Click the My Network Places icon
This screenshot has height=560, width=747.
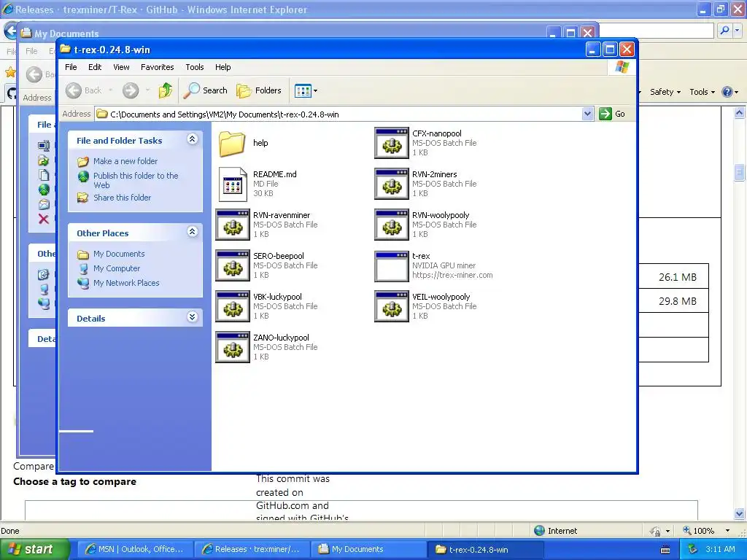[83, 284]
